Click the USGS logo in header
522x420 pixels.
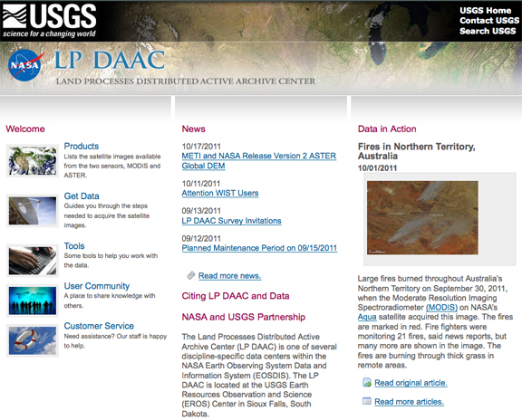49,21
